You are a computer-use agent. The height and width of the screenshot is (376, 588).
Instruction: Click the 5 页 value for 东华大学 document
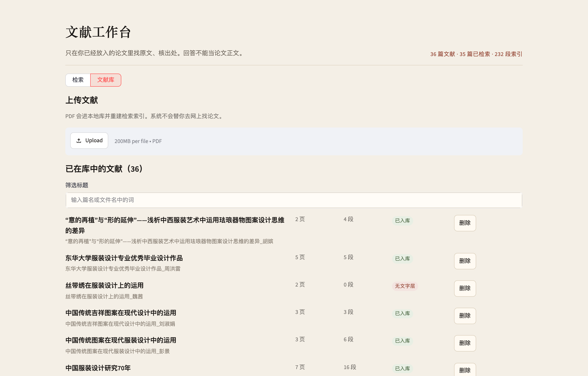(x=300, y=257)
